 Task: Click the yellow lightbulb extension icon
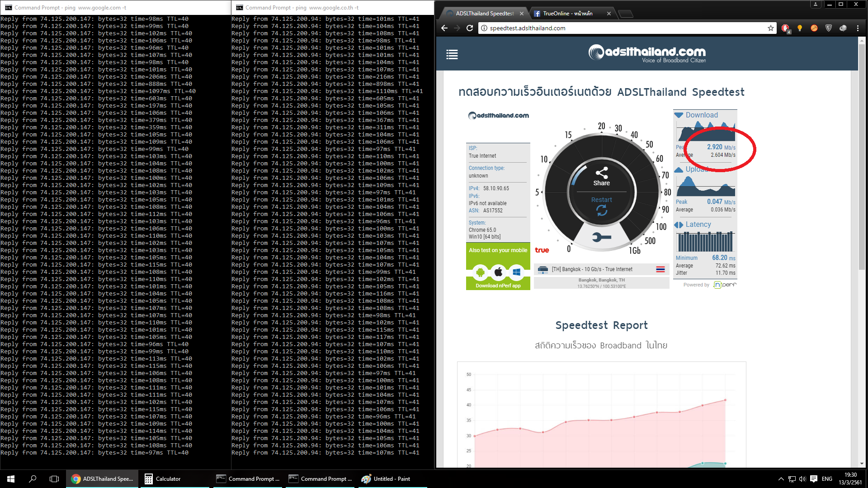[x=800, y=28]
